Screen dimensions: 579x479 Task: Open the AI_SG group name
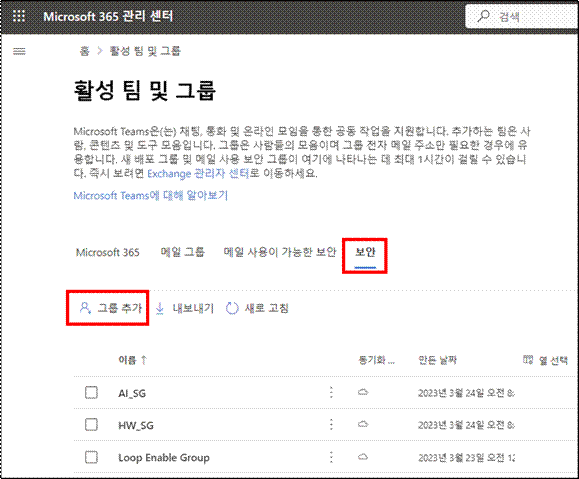tap(132, 393)
